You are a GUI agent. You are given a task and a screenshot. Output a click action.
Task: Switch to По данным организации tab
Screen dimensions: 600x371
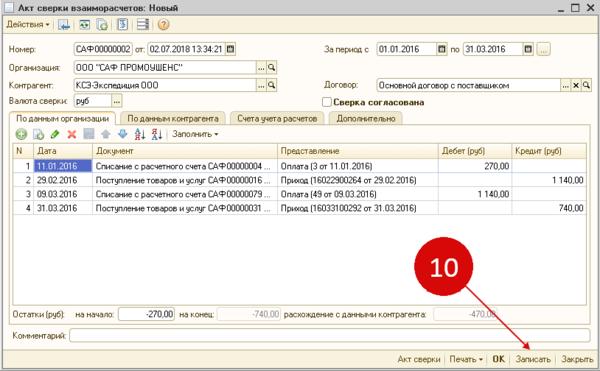coord(62,119)
